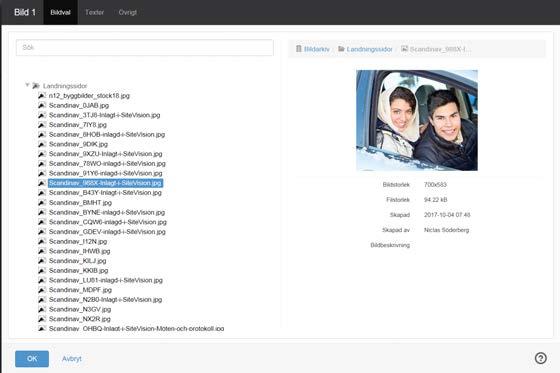
Task: Select file Scandinav_B43Y-Inlagt-i-SiteVision.jpg
Action: 105,193
